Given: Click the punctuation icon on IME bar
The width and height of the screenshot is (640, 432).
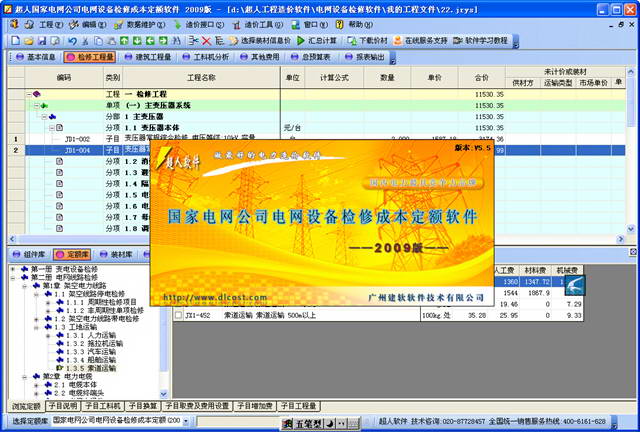Looking at the screenshot, I should (341, 424).
